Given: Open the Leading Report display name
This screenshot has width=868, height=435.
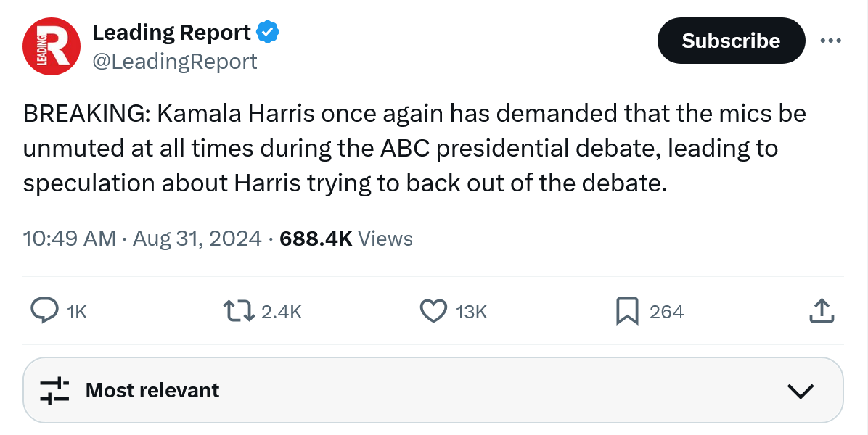Looking at the screenshot, I should [x=171, y=33].
